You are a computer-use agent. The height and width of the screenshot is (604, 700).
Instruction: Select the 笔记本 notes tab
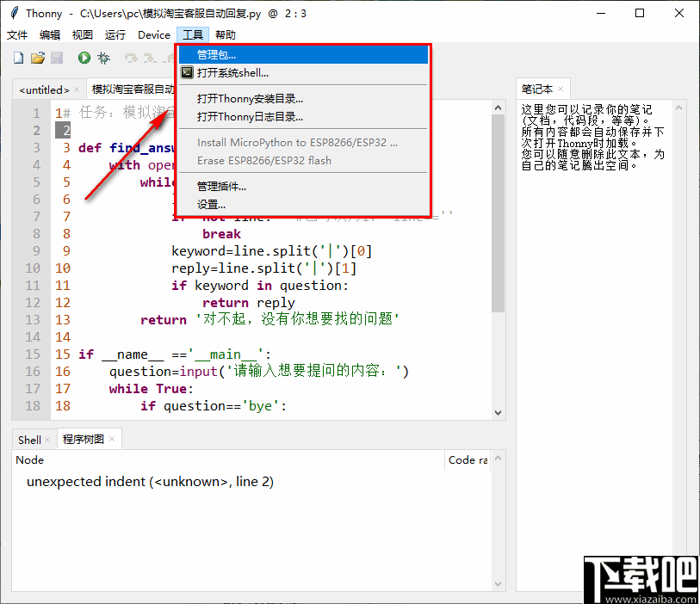point(539,88)
